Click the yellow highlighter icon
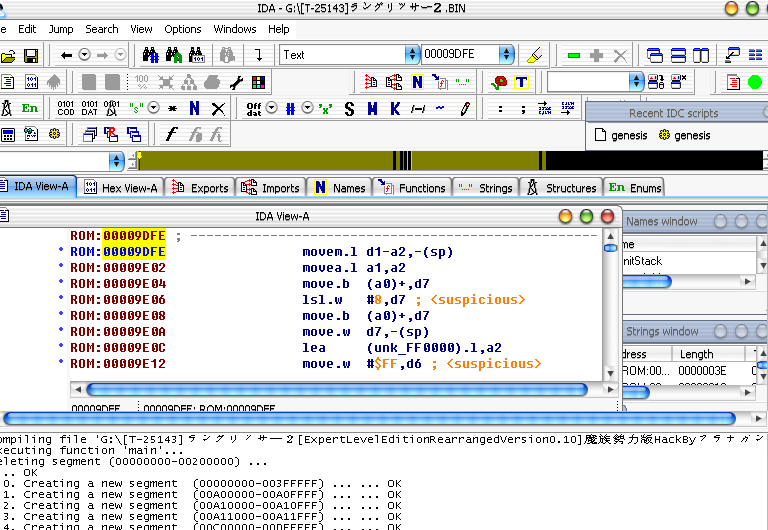This screenshot has height=530, width=768. [534, 55]
